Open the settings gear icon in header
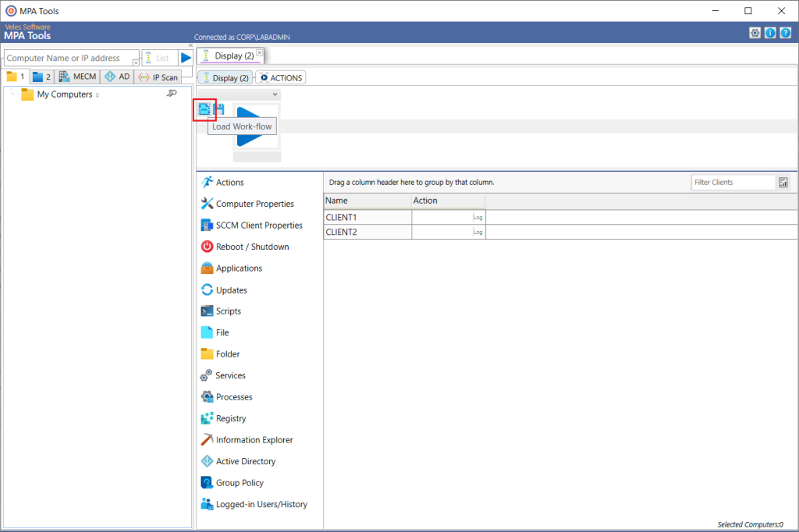Screen dimensions: 799x532 point(754,33)
